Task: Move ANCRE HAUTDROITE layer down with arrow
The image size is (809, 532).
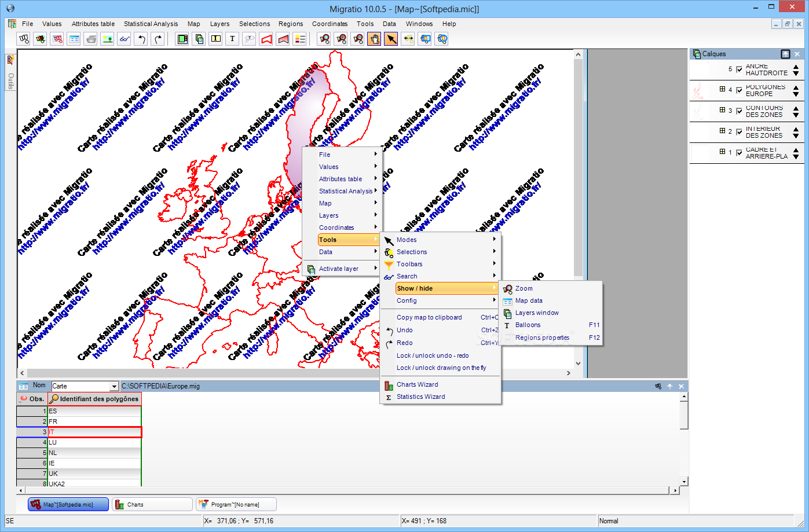Action: [x=796, y=74]
